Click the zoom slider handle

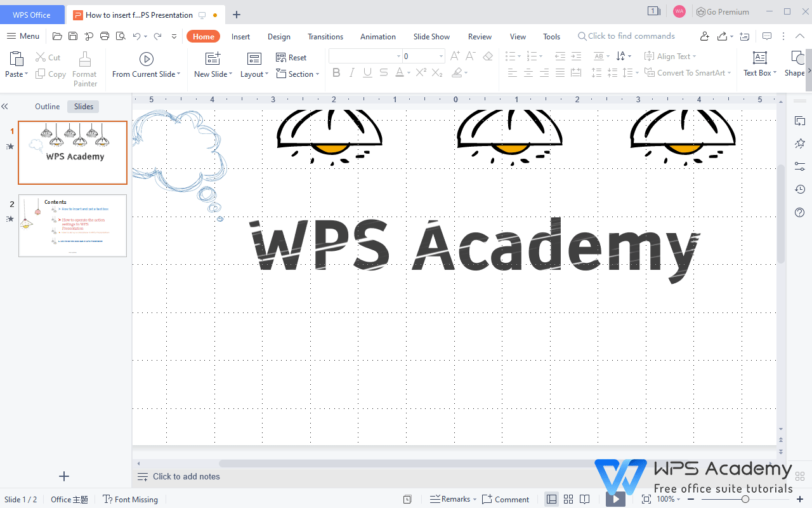point(745,499)
